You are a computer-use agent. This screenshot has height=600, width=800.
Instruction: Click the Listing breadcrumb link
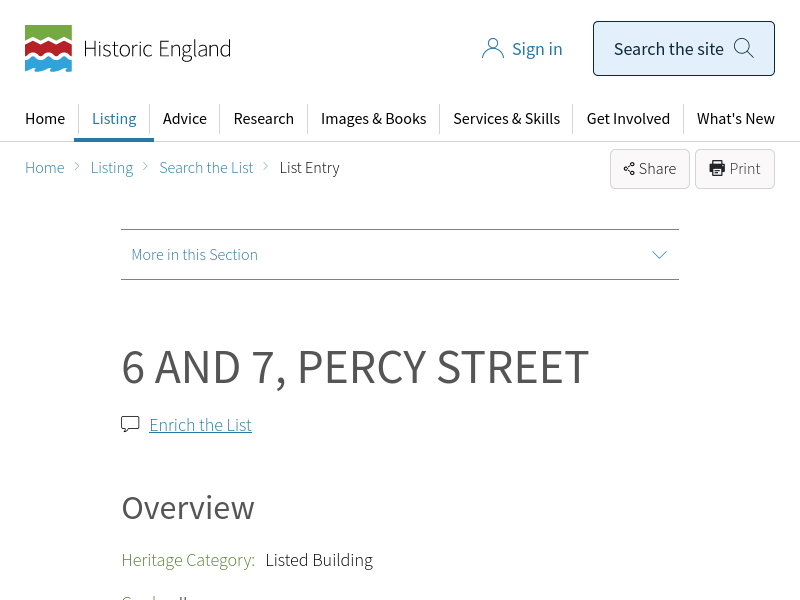[x=112, y=168]
